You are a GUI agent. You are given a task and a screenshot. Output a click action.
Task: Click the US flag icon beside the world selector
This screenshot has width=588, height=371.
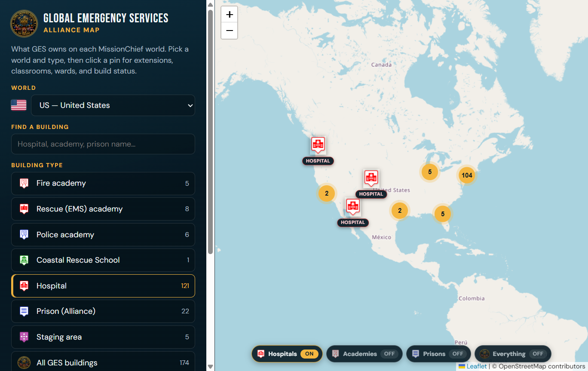click(18, 105)
